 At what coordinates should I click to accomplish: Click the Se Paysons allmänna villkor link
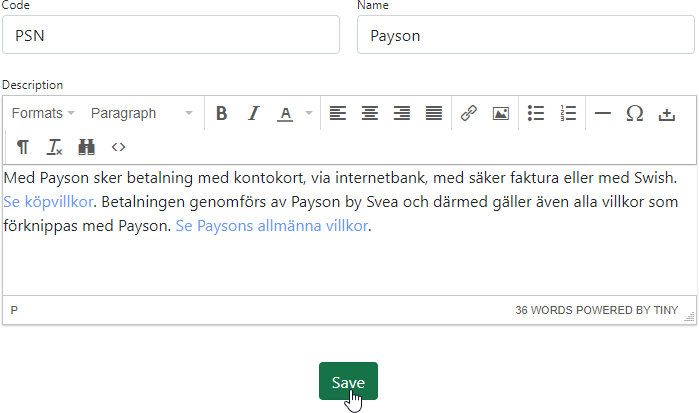pos(271,226)
